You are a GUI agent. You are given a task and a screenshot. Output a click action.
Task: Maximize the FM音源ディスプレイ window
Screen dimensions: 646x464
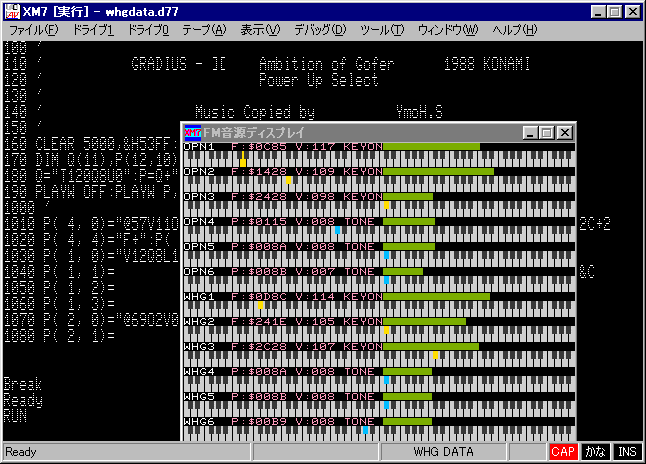pos(547,133)
